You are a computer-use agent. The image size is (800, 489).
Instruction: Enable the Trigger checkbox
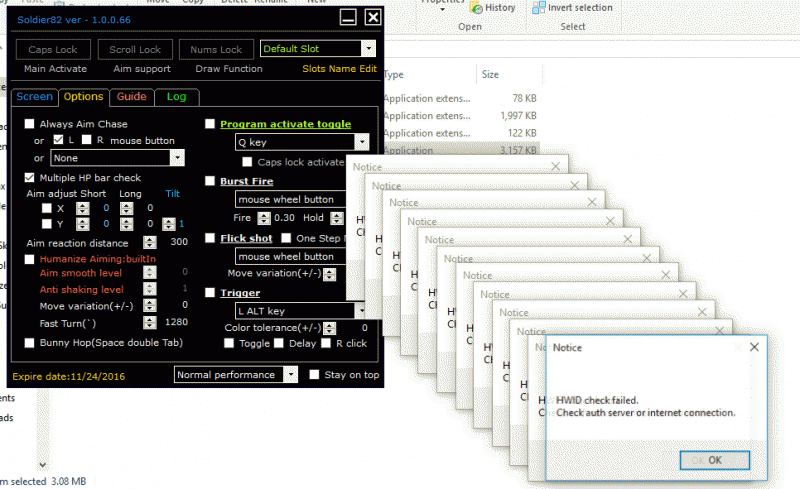pos(210,292)
